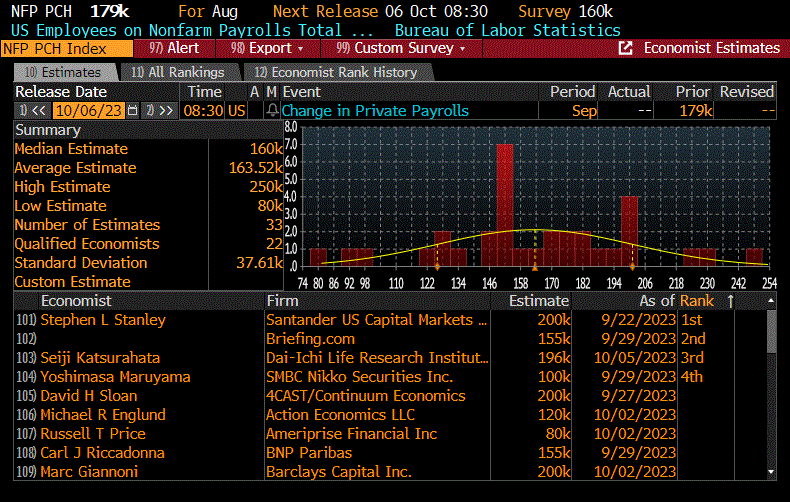Select economist David H Sloan
This screenshot has width=790, height=502.
click(89, 396)
